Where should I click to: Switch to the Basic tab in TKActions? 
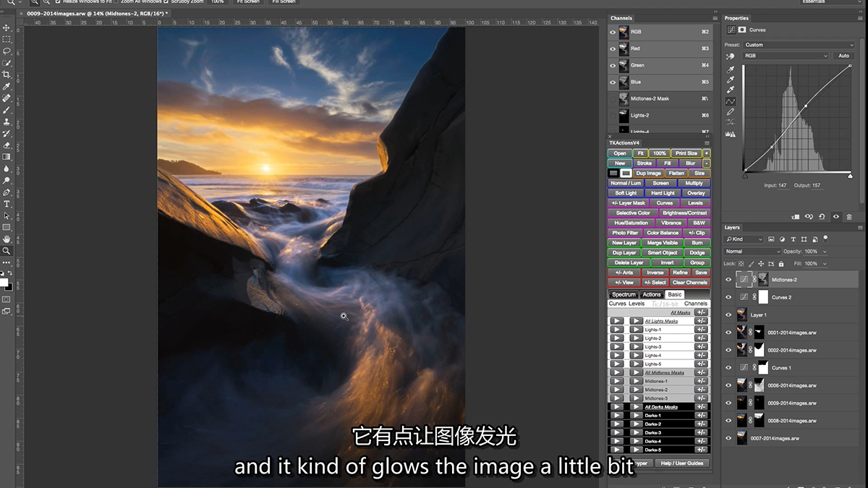click(675, 295)
